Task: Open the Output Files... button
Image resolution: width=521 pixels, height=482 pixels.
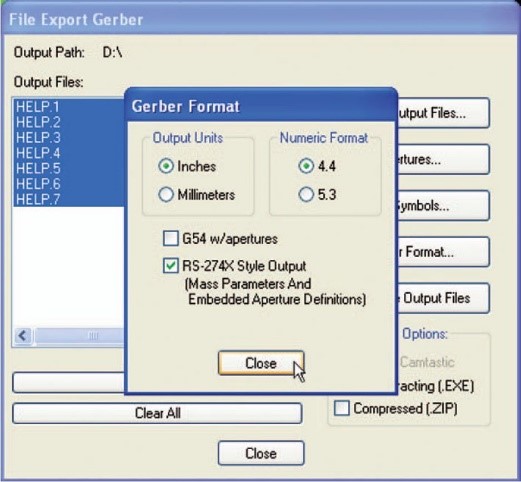Action: 443,113
